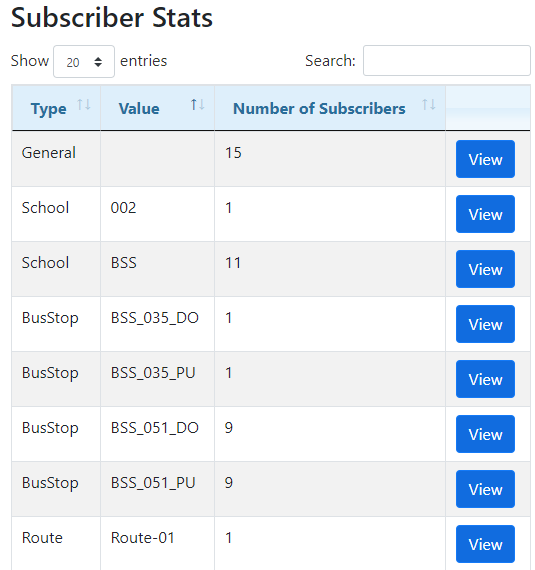Image resolution: width=535 pixels, height=570 pixels.
Task: View subscribers for Route-01
Action: pyautogui.click(x=485, y=544)
